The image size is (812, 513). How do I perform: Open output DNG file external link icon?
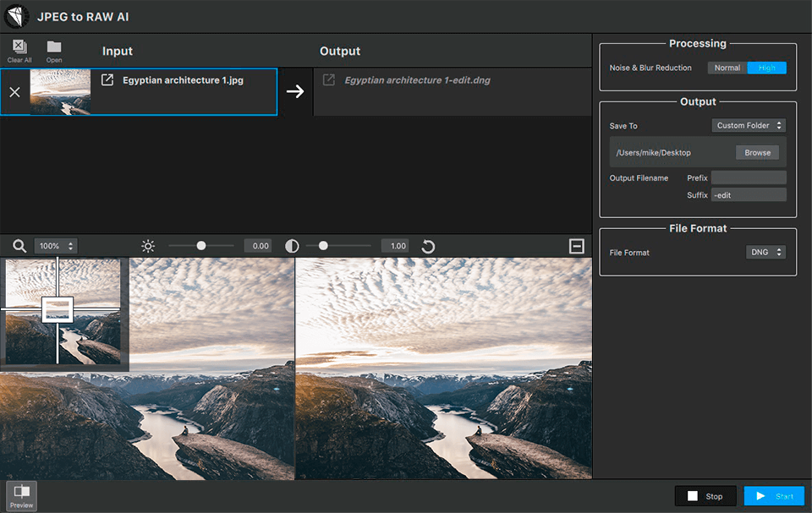(329, 80)
